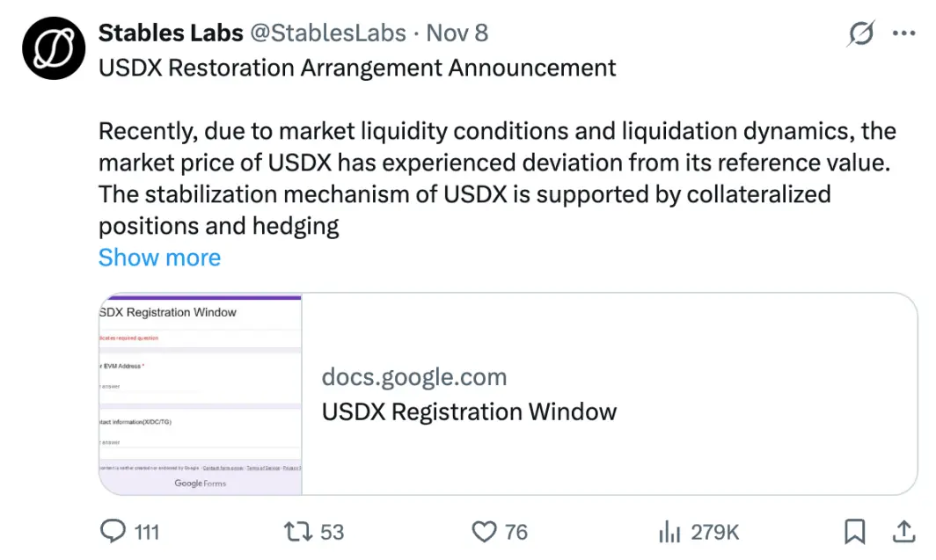
Task: Bookmark the USDX announcement post
Action: 854,532
